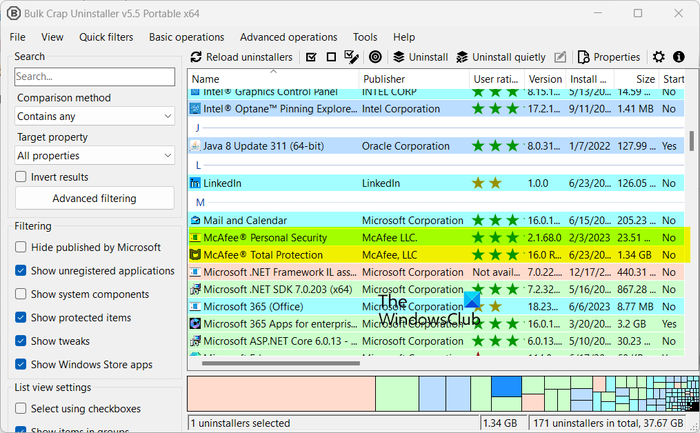This screenshot has height=433, width=700.
Task: Click the LinkedIn app icon
Action: [195, 183]
